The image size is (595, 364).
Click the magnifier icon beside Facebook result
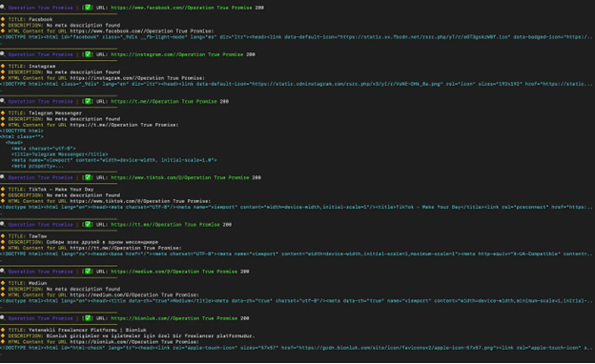coord(3,7)
